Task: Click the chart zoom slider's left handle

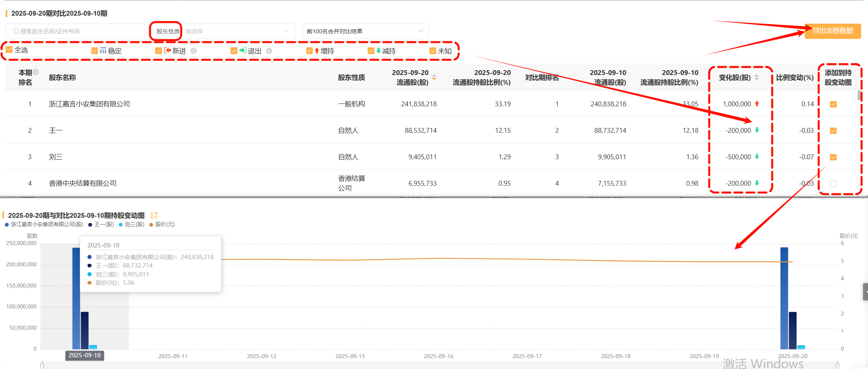Action: pyautogui.click(x=42, y=365)
